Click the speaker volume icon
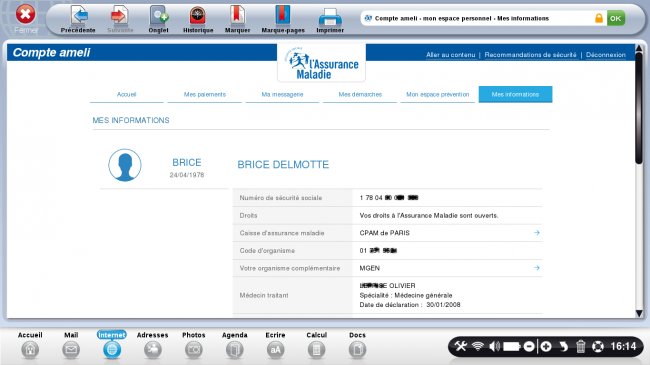The height and width of the screenshot is (365, 650). (494, 346)
